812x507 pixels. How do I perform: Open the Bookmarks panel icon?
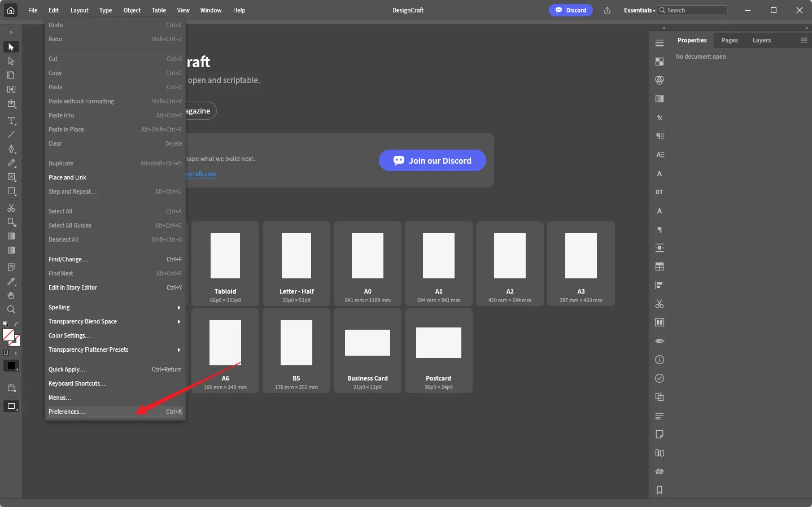[659, 490]
